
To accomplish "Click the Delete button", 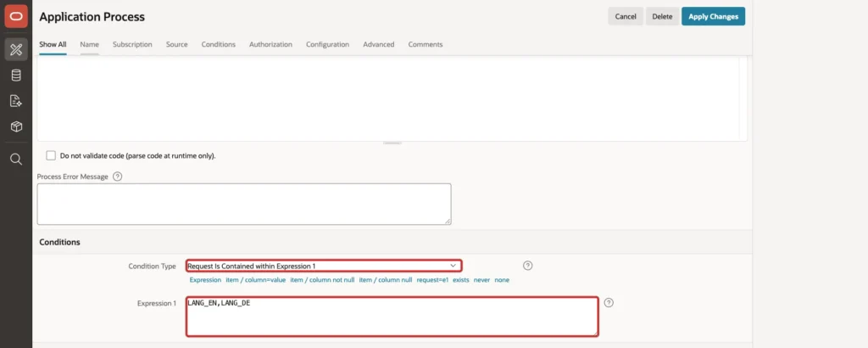I will [x=662, y=16].
